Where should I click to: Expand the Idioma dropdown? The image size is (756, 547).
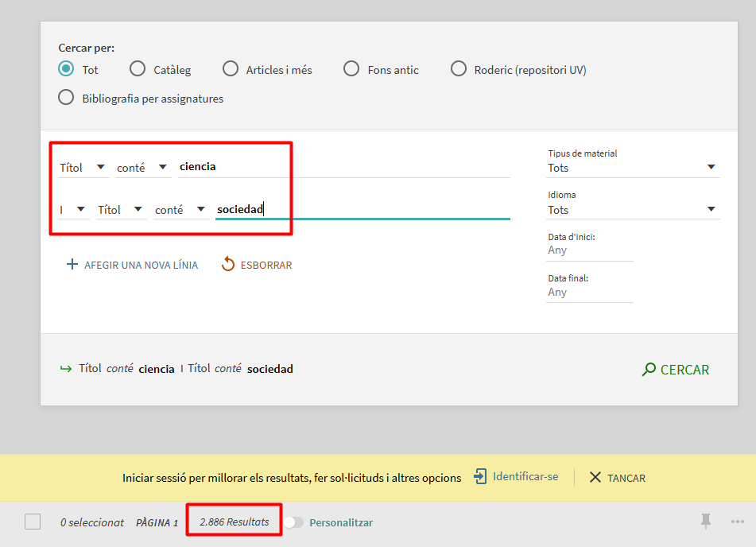pyautogui.click(x=633, y=210)
